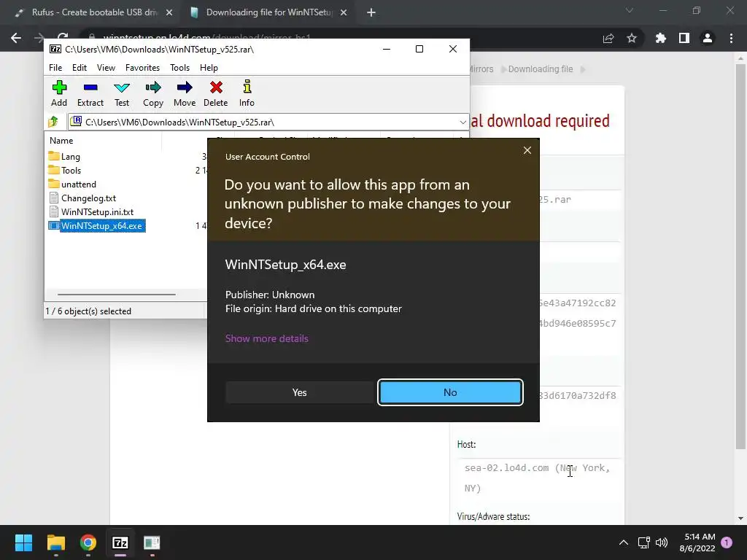Screen dimensions: 747x560
Task: Click No in the User Account Control dialog
Action: [x=450, y=392]
